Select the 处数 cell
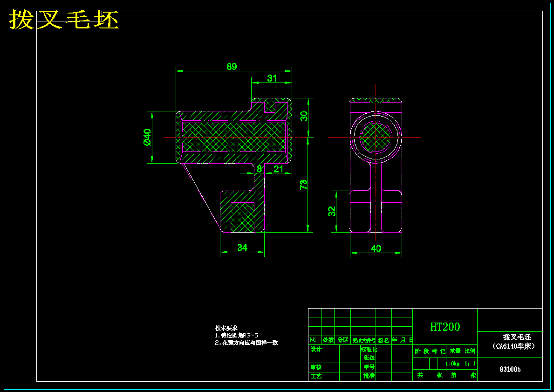 click(x=328, y=340)
